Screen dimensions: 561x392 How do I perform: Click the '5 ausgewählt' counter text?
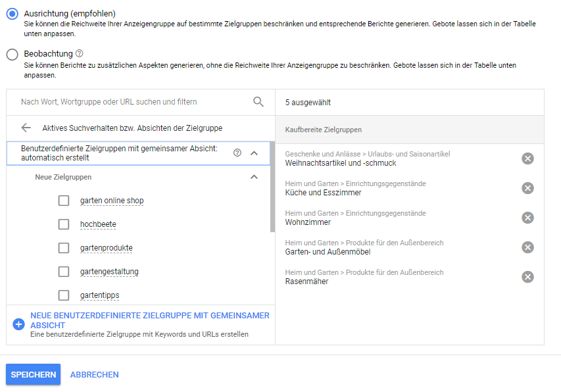[x=308, y=103]
